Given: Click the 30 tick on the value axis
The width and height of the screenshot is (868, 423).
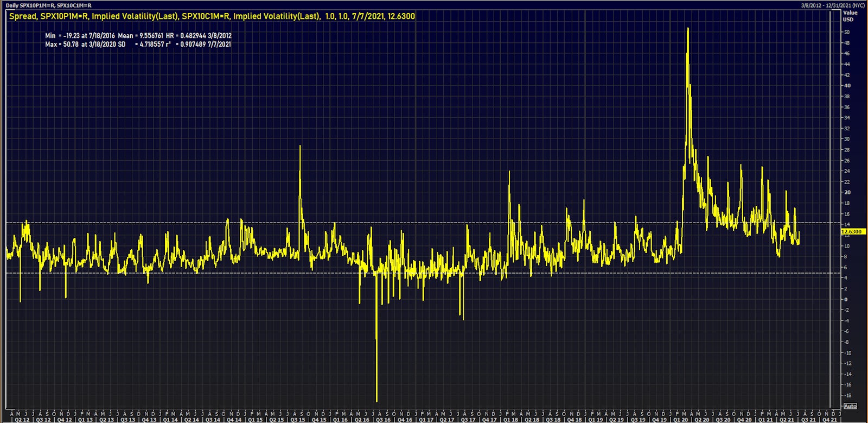Looking at the screenshot, I should (846, 139).
